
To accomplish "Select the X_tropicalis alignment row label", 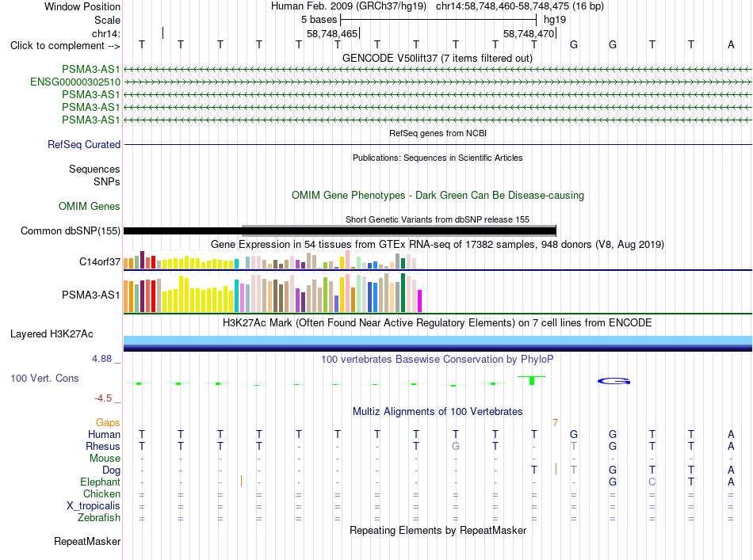I will tap(94, 506).
